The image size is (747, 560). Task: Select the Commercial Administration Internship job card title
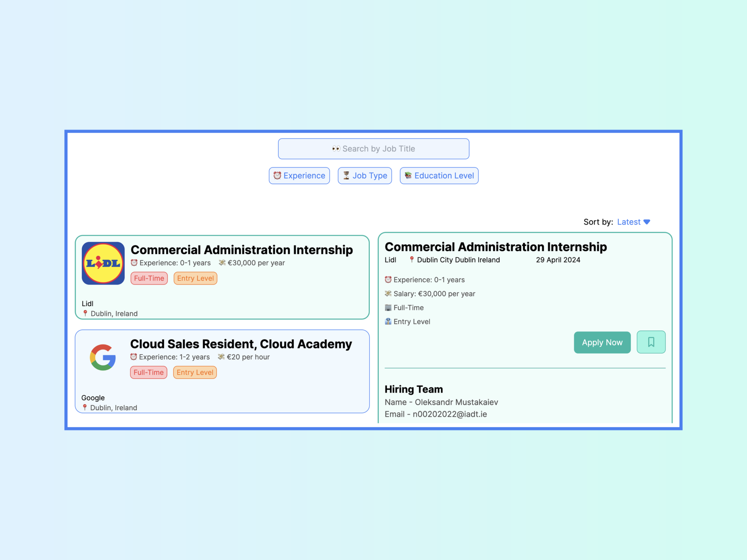pos(241,250)
